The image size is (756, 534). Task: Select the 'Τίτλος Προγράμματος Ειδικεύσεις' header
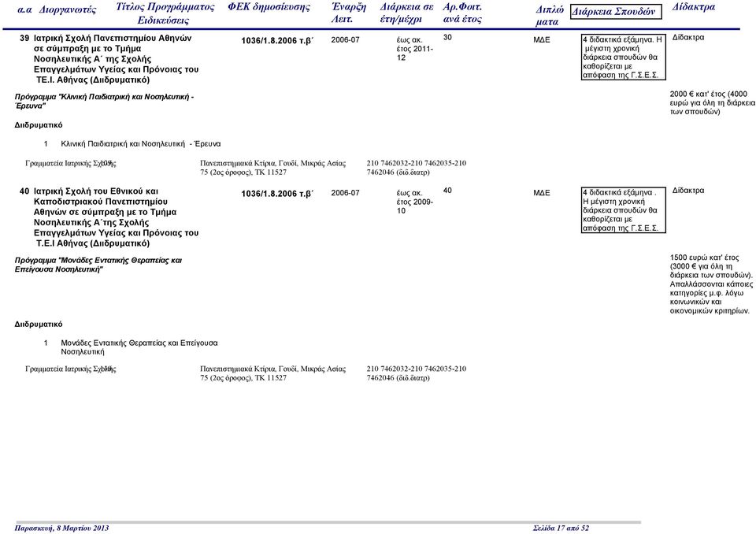pos(165,13)
